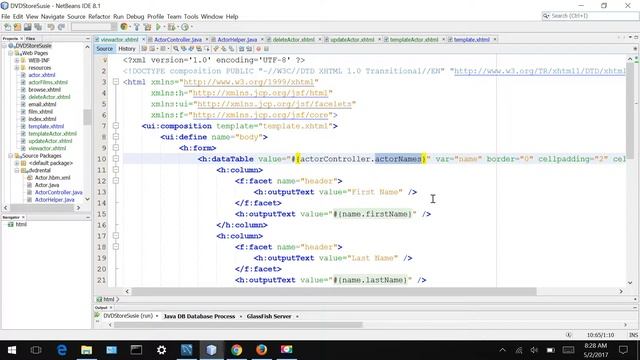The height and width of the screenshot is (360, 640).
Task: Expand the resources folder node
Action: [x=17, y=68]
